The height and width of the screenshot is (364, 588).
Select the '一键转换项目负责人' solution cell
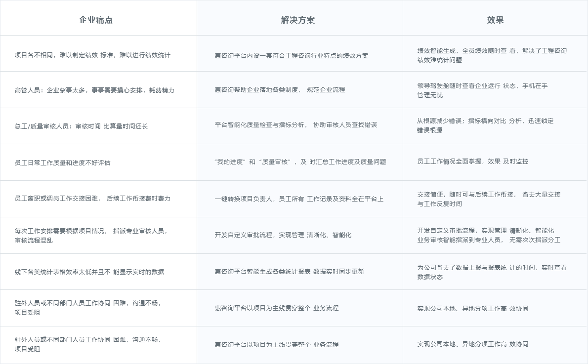click(298, 199)
